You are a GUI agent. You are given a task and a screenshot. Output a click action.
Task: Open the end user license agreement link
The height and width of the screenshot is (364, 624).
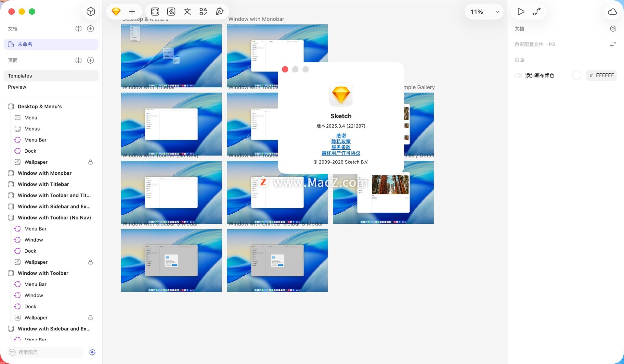(341, 153)
